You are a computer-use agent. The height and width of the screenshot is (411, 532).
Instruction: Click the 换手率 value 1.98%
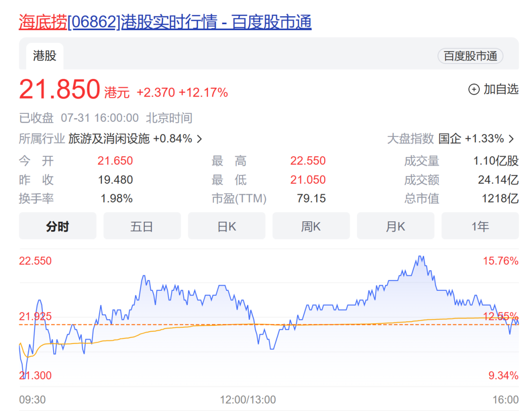116,198
